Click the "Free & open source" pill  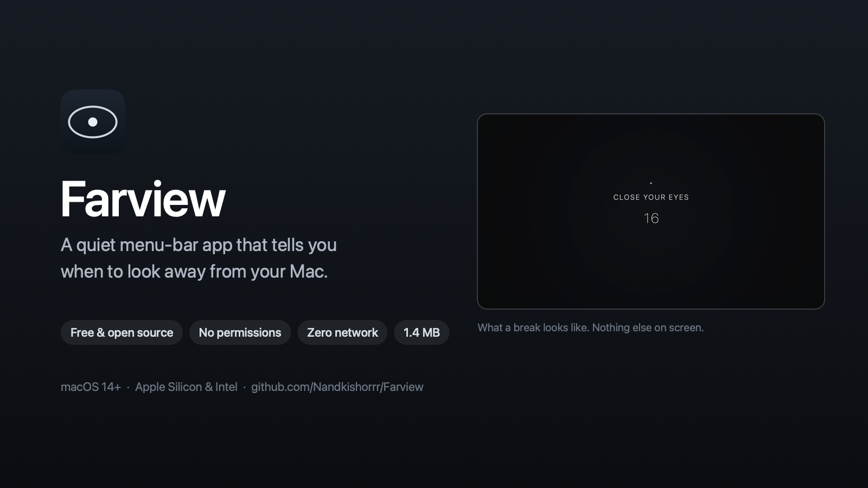click(122, 332)
